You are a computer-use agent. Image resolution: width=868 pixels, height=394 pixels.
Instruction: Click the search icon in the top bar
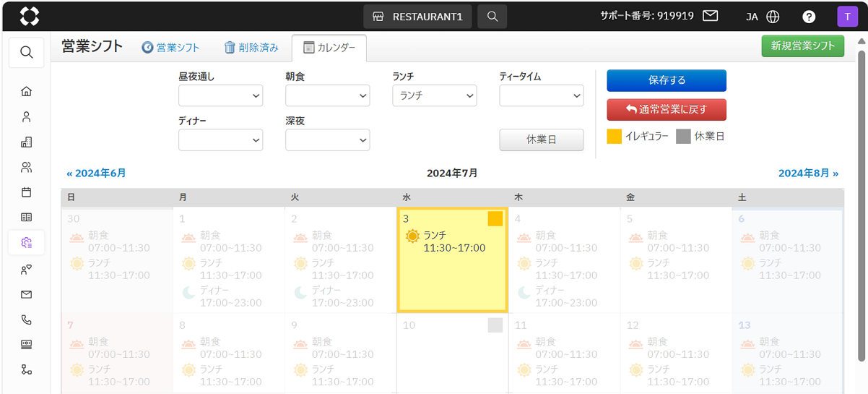pyautogui.click(x=492, y=17)
